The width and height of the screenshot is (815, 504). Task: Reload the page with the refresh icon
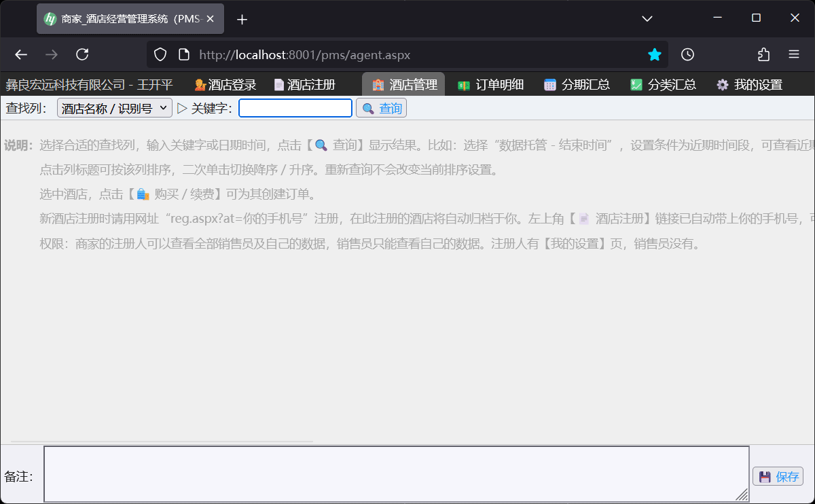click(82, 54)
